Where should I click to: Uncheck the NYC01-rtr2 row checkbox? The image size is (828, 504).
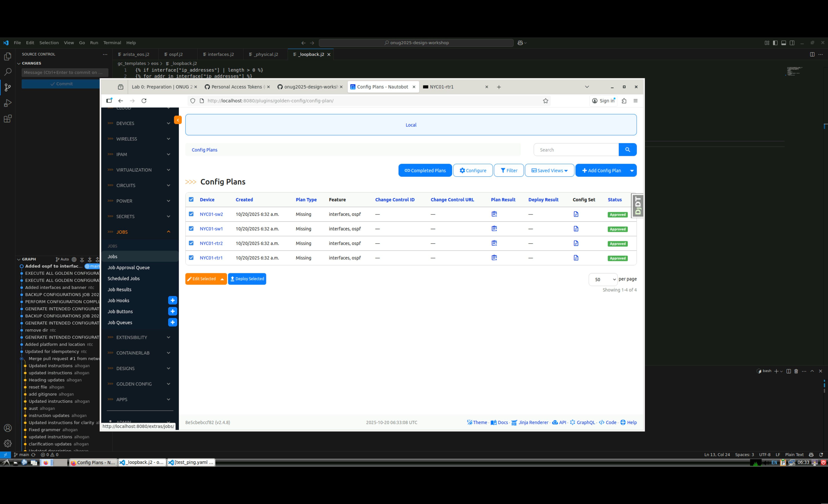191,243
